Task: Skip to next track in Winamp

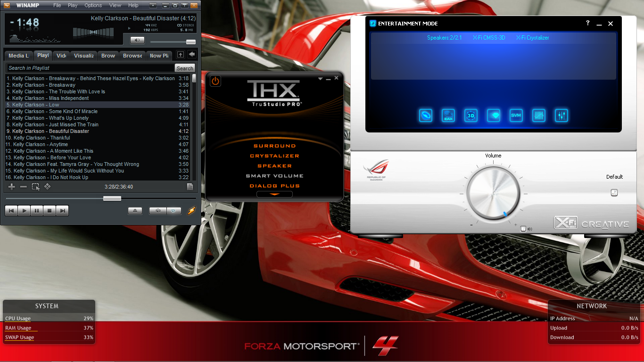Action: [x=62, y=211]
